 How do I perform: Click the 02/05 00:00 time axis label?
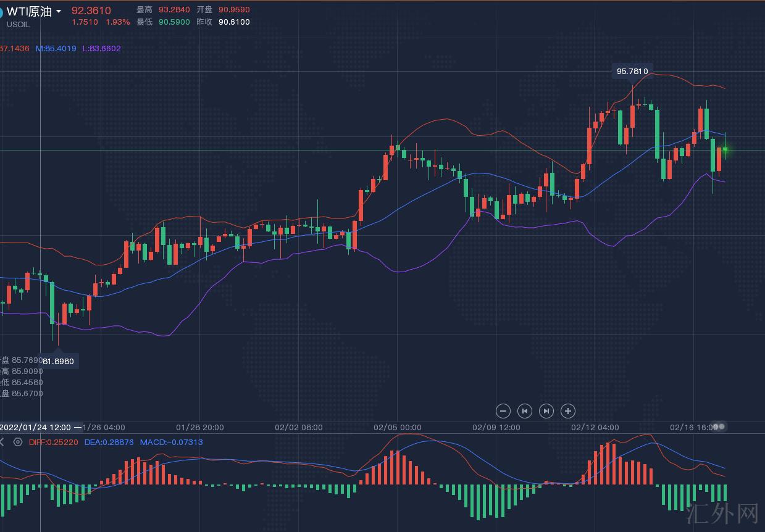point(398,427)
